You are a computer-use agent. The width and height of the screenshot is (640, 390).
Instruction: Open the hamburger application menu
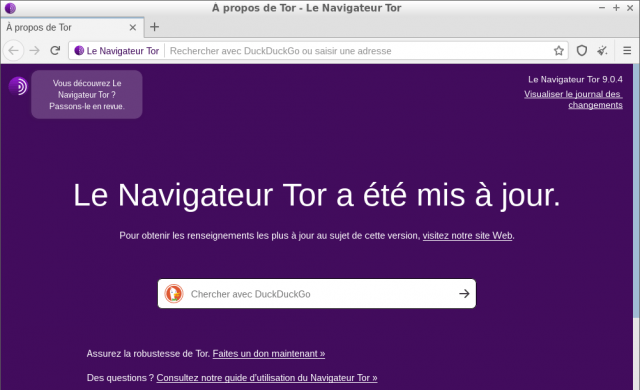pos(627,51)
